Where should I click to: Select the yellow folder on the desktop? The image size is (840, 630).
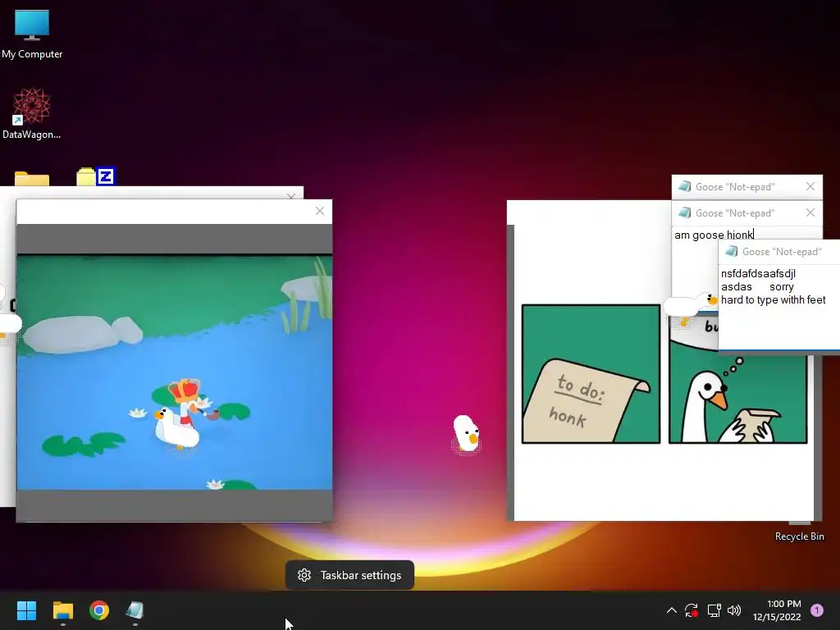point(32,179)
